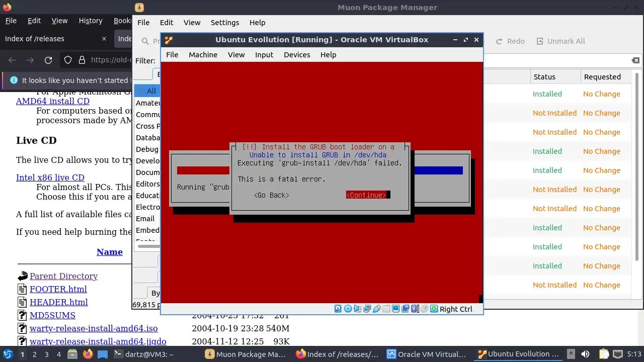Click the CPU virtualization icon in VirtualBox status bar
The width and height of the screenshot is (644, 362).
point(415,309)
